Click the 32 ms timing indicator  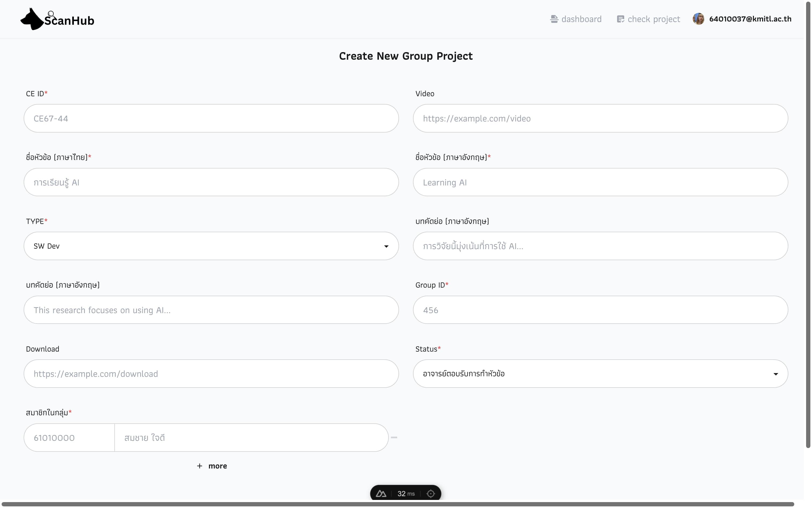click(x=406, y=493)
